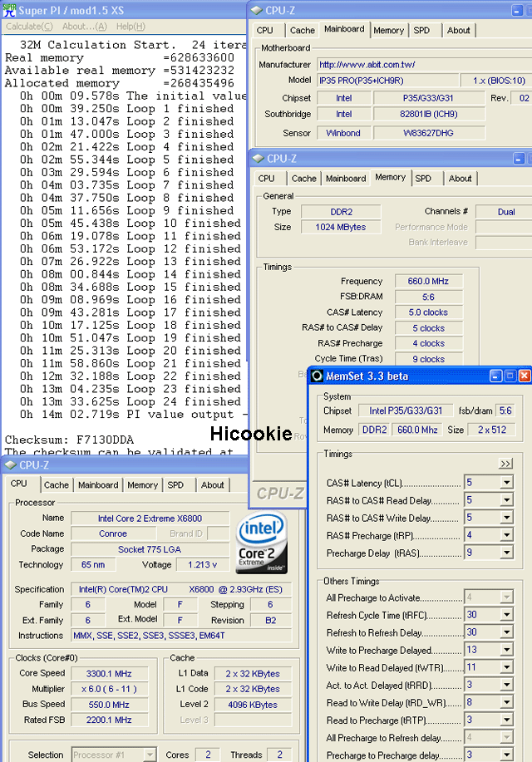This screenshot has width=532, height=762.
Task: Open RAS# Precharge (tRP) dropdown
Action: (507, 535)
